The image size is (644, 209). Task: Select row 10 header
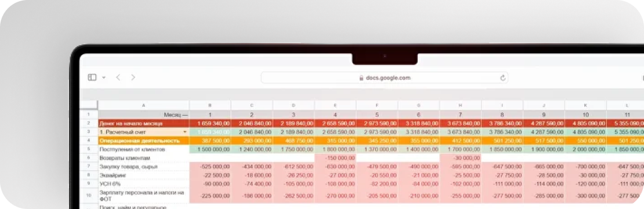click(89, 196)
